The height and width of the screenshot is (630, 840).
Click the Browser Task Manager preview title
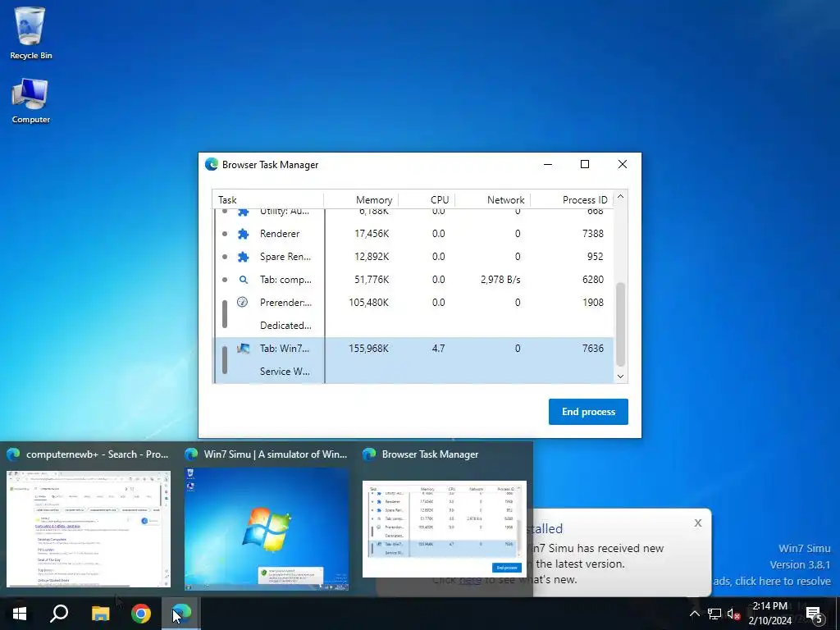430,454
